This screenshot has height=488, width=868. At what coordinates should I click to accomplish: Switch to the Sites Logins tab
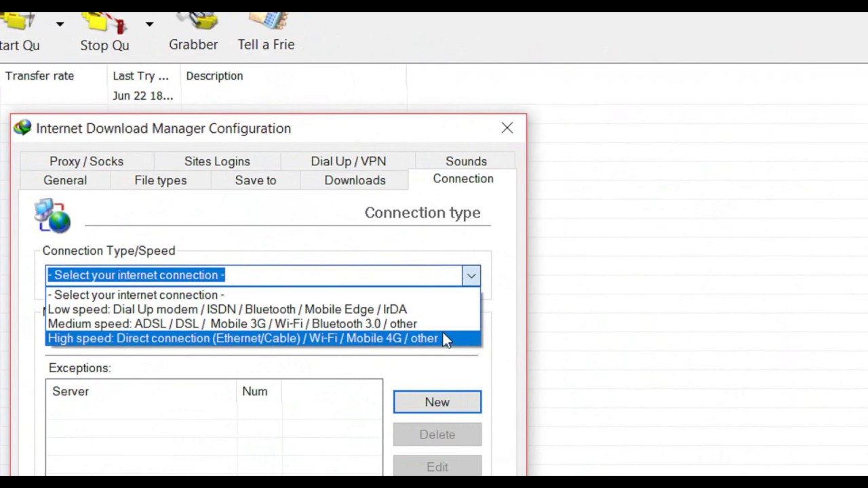coord(217,161)
